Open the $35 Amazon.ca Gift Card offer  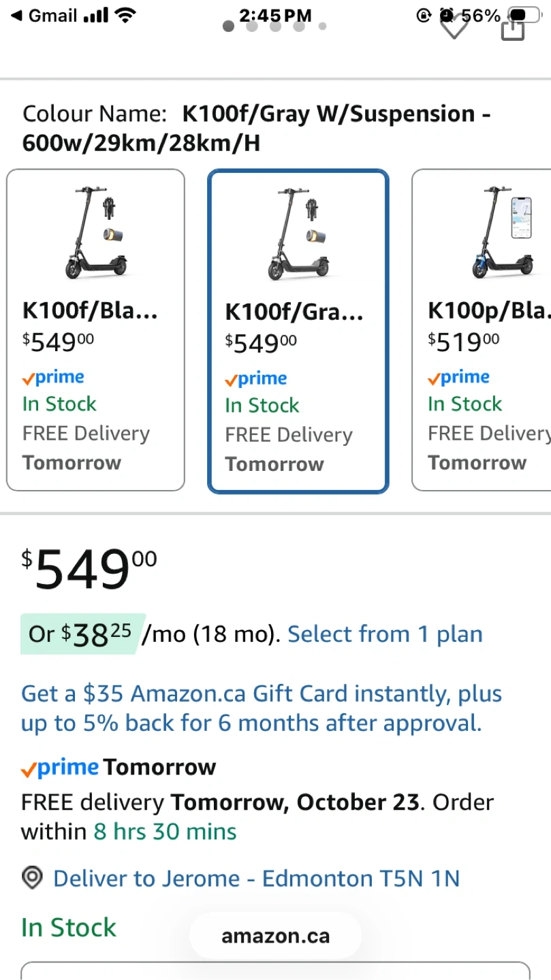coord(262,708)
